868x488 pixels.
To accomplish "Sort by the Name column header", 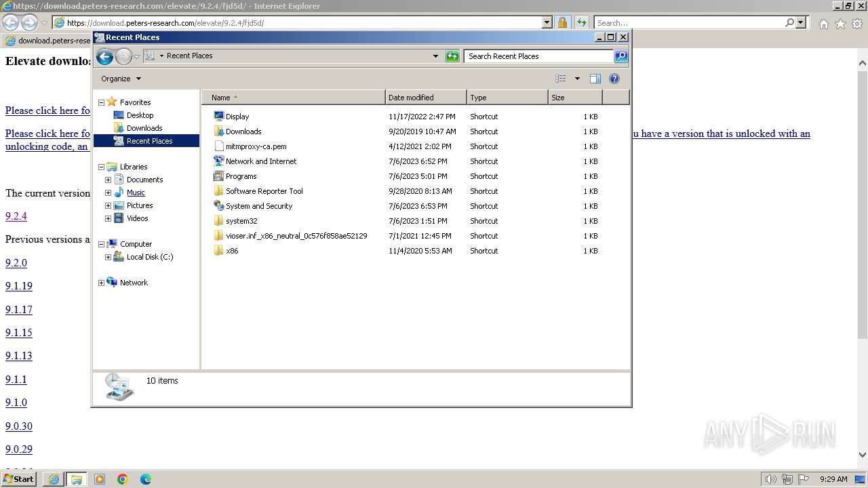I will [x=294, y=98].
